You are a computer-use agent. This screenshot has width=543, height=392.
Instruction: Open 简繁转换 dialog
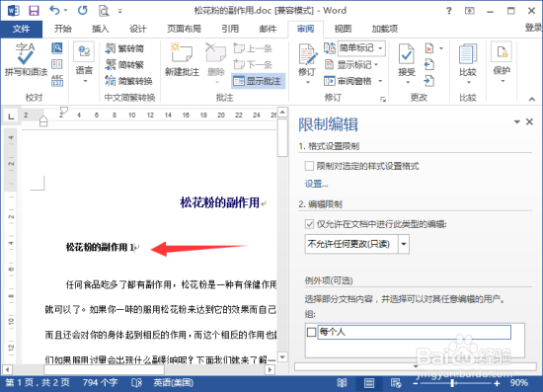click(x=128, y=81)
